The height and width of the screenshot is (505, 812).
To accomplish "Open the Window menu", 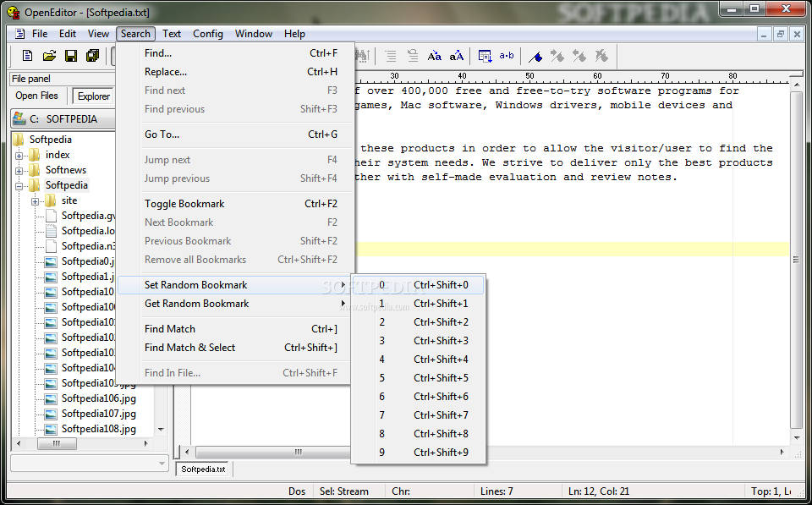I will point(254,34).
